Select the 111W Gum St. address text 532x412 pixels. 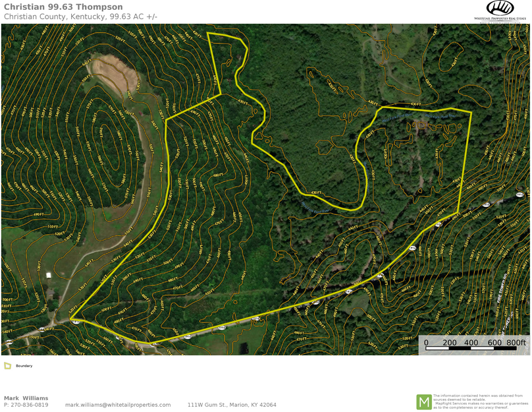point(232,405)
